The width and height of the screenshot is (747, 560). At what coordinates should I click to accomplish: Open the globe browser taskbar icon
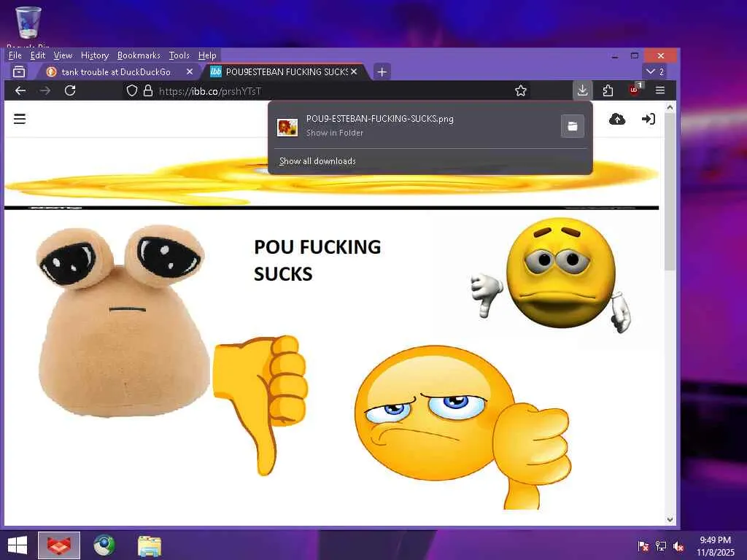click(x=104, y=545)
